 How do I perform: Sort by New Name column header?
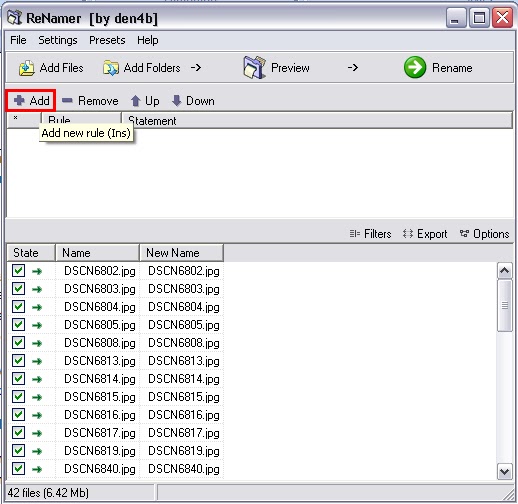pos(181,253)
